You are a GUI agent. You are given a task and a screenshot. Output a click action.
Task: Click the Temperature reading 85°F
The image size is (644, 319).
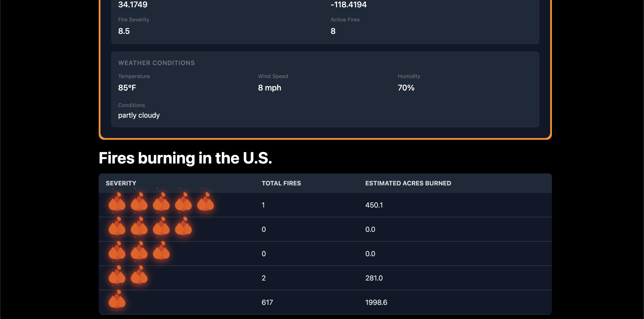[x=127, y=88]
